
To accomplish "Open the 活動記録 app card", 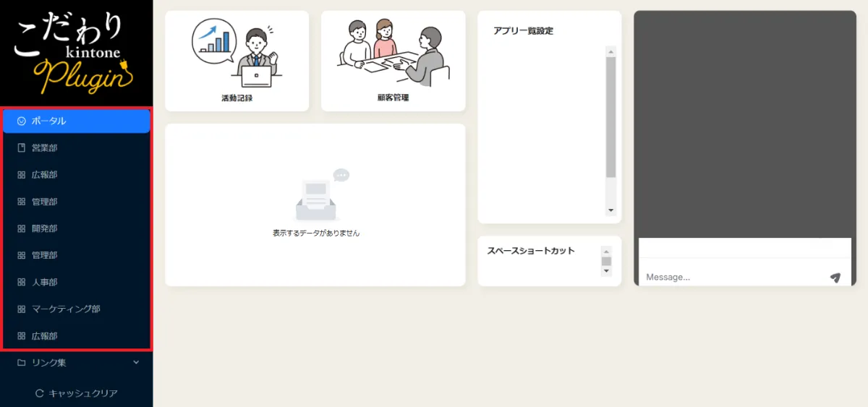I will [237, 61].
